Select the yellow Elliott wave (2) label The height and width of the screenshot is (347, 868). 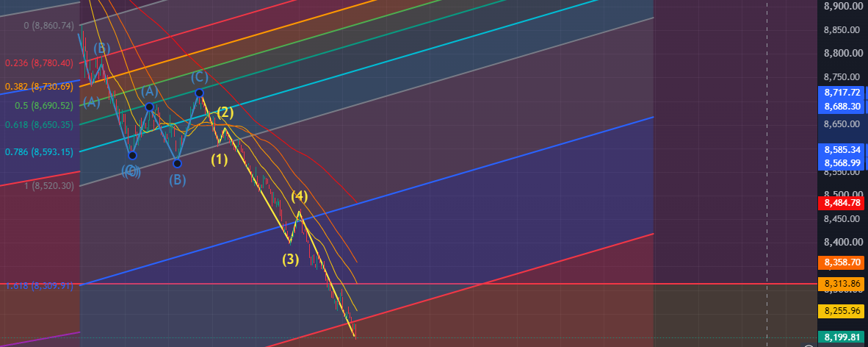tap(225, 113)
